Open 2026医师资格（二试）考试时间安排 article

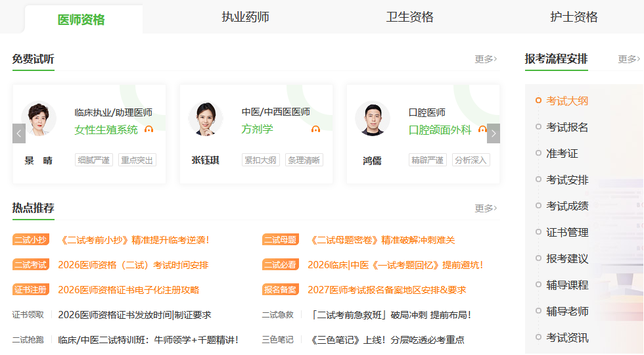[133, 265]
